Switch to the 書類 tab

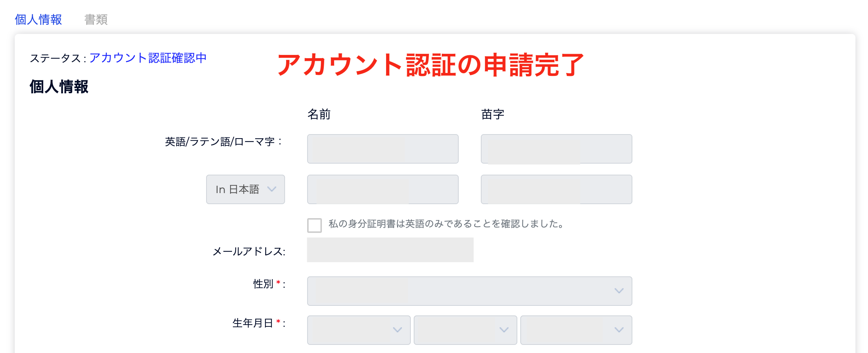point(96,19)
